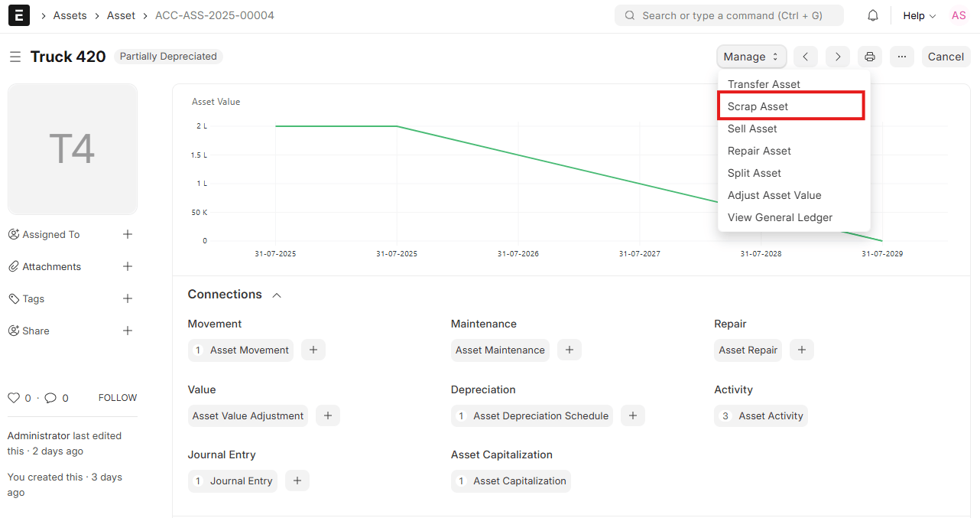Open comments via speech bubble icon
The height and width of the screenshot is (518, 980).
[50, 398]
